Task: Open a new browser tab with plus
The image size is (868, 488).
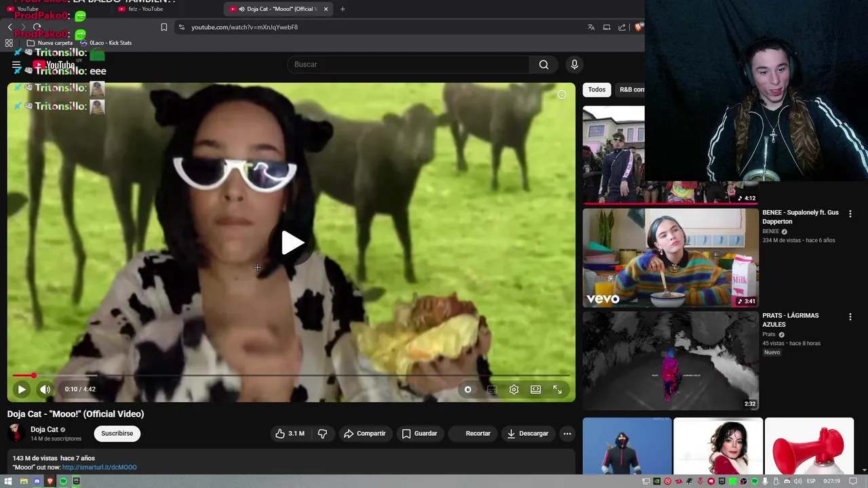Action: 342,9
